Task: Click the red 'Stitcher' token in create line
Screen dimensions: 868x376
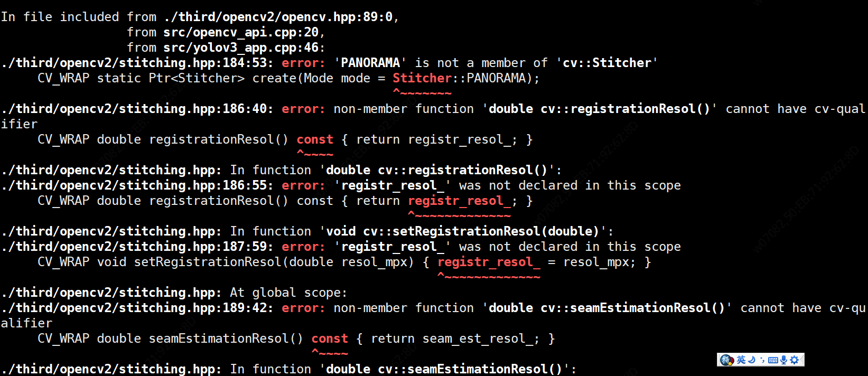Action: pyautogui.click(x=422, y=78)
